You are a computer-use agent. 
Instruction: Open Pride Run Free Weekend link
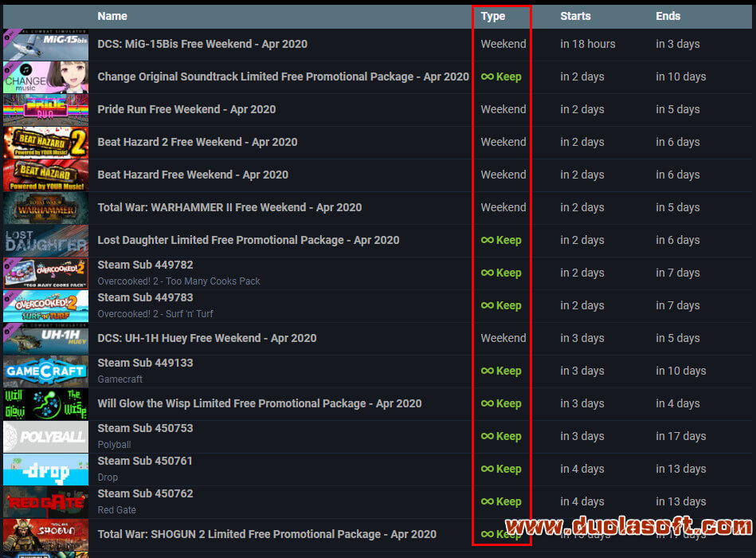point(186,109)
